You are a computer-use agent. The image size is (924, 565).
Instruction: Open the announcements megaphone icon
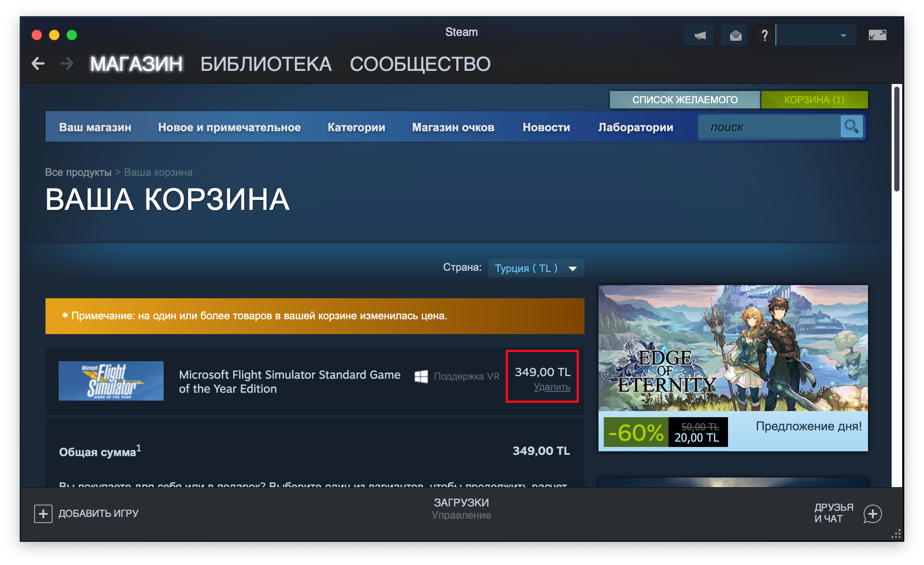point(700,35)
